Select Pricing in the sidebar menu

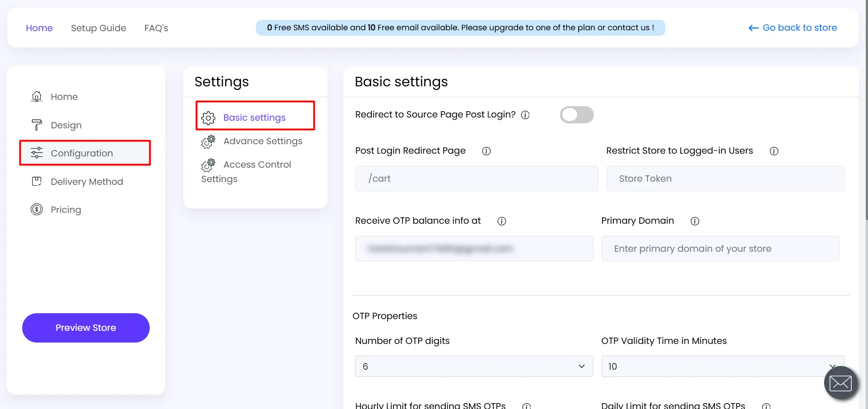pos(66,209)
